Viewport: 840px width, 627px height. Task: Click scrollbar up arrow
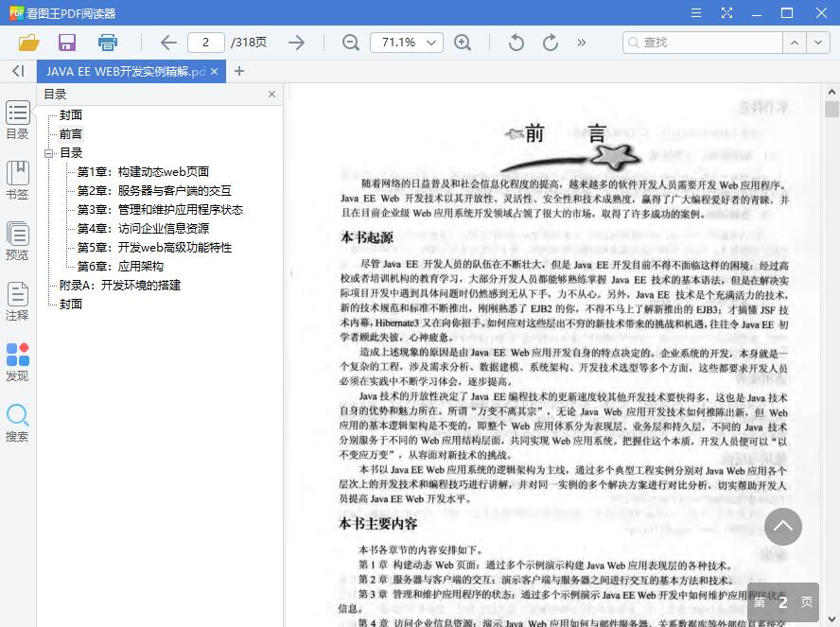tap(831, 92)
